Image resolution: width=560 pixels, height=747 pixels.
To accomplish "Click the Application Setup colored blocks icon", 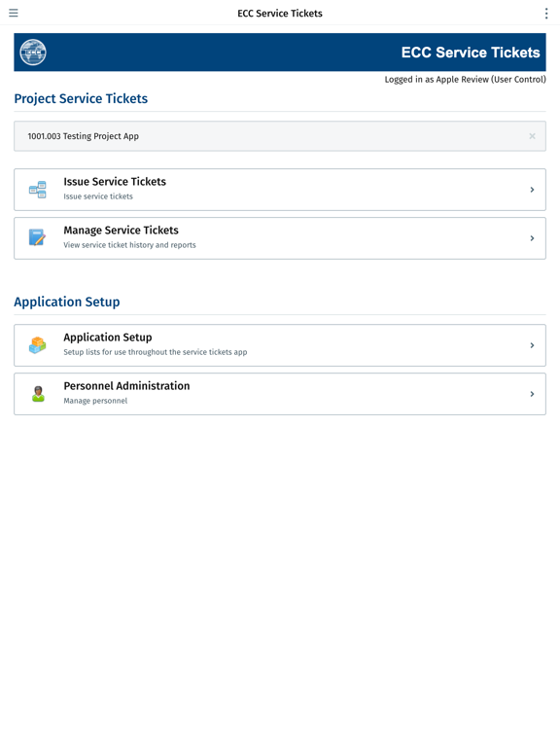I will point(38,345).
